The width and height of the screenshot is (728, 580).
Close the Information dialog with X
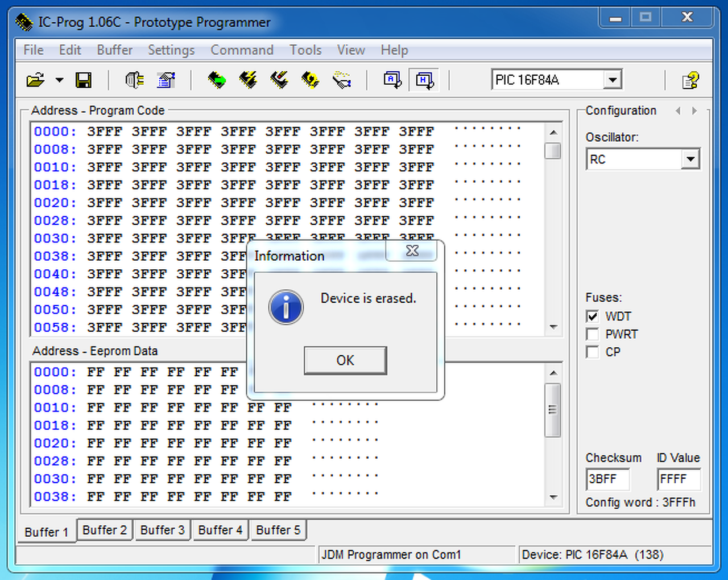pyautogui.click(x=412, y=251)
